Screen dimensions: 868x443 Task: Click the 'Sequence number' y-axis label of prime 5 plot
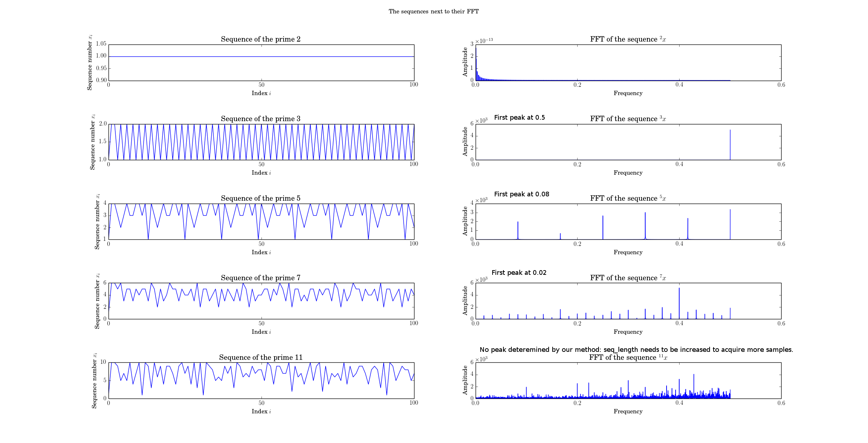[x=97, y=222]
